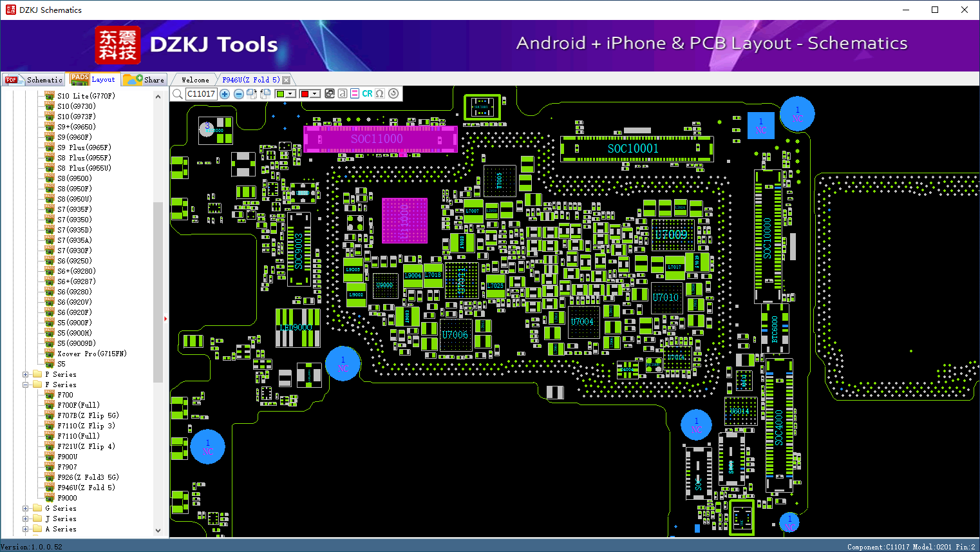Click the PADS icon beside S10 Lite(G770F)
The image size is (980, 552).
click(x=50, y=96)
